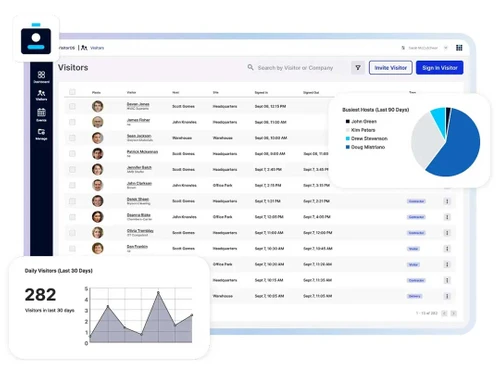Click the visitor badge app logo
This screenshot has width=500, height=375.
[x=36, y=39]
